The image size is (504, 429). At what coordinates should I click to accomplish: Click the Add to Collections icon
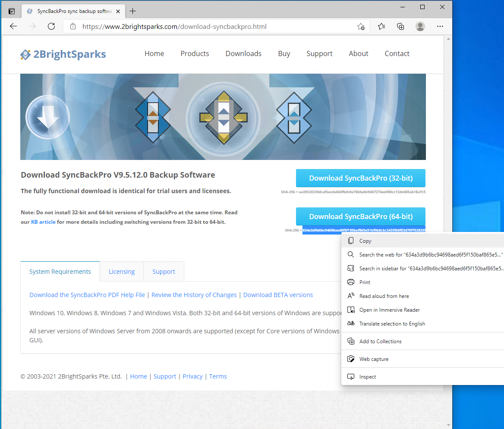coord(351,341)
